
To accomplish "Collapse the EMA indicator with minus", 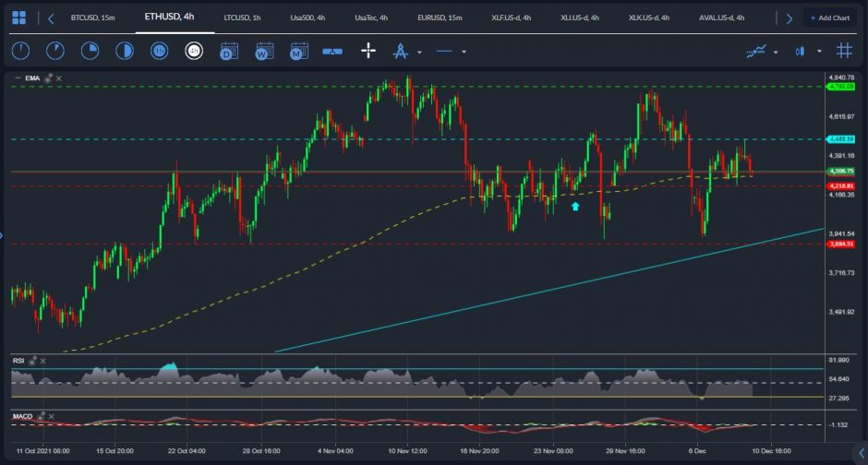I will point(17,79).
